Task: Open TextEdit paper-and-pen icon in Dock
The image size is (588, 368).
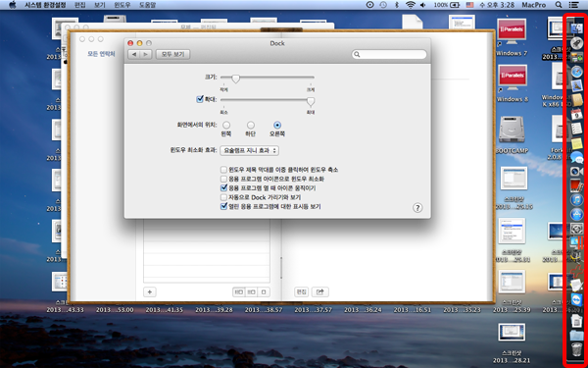Action: 577,286
